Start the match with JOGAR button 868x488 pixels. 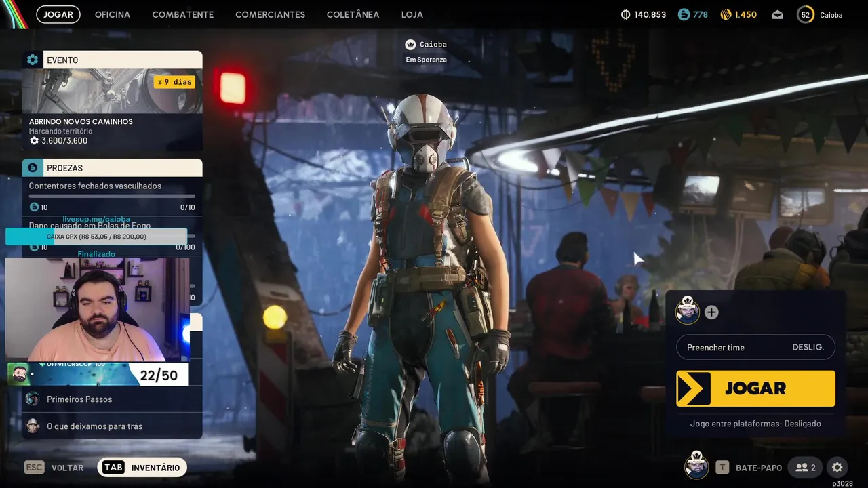pos(755,388)
